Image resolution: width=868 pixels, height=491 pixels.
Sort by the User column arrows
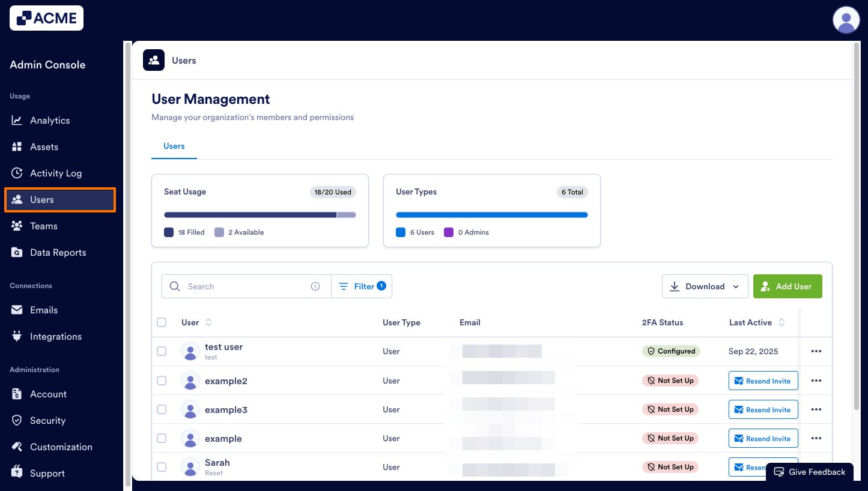click(208, 322)
